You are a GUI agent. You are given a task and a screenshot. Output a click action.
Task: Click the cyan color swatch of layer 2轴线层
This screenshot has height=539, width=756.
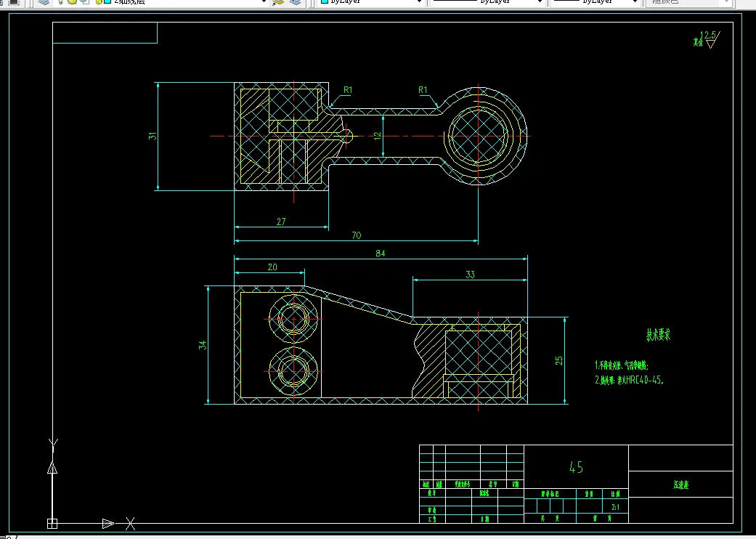point(108,2)
